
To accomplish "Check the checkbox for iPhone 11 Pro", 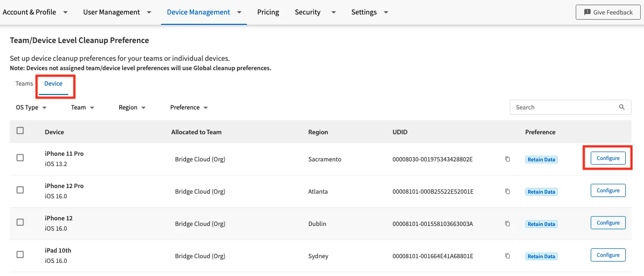I will (x=20, y=158).
